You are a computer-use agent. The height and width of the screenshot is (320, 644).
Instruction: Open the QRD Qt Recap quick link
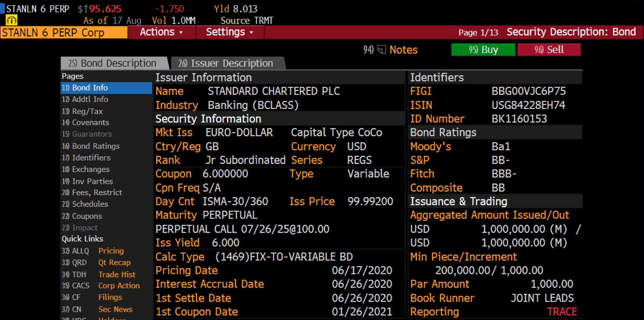pos(96,263)
